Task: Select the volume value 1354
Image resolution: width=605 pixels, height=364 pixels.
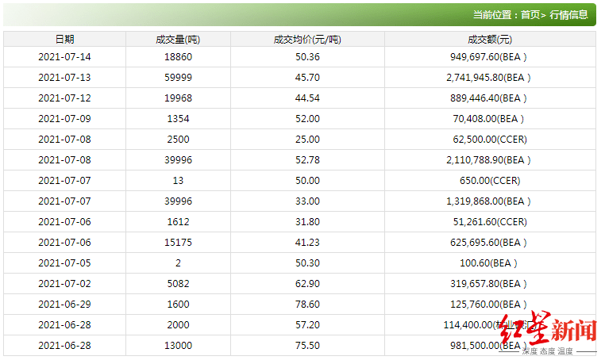Action: (178, 119)
